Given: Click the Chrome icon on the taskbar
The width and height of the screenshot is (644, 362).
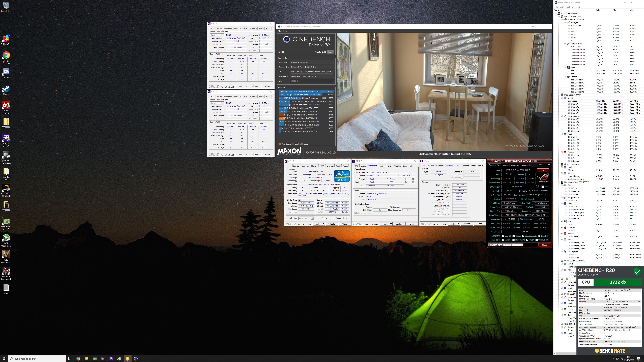Looking at the screenshot, I should click(x=78, y=358).
